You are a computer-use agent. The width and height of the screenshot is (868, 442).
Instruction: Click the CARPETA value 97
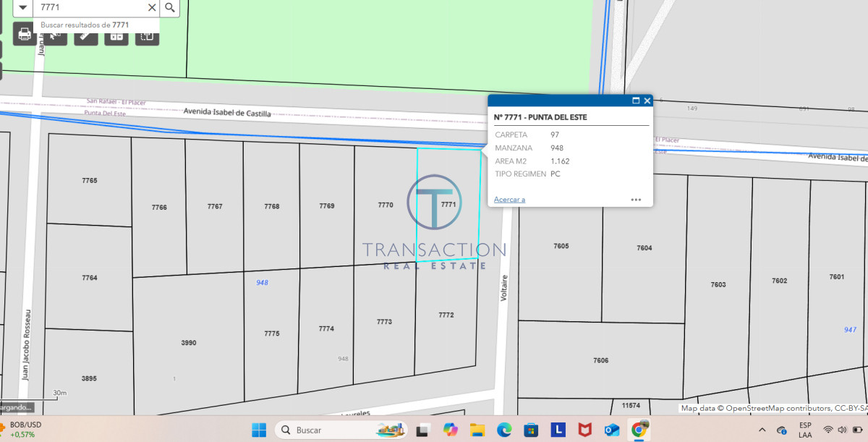pyautogui.click(x=555, y=135)
